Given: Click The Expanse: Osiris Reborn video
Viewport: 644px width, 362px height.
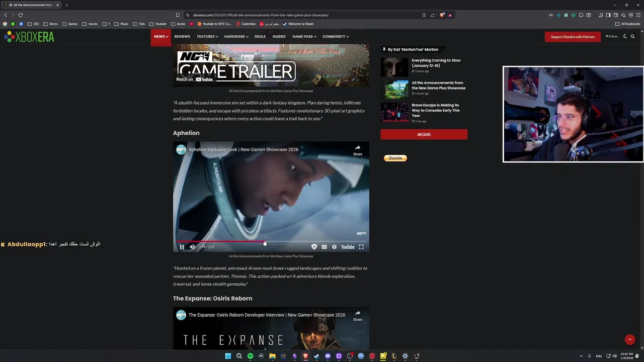Looking at the screenshot, I should (271, 329).
